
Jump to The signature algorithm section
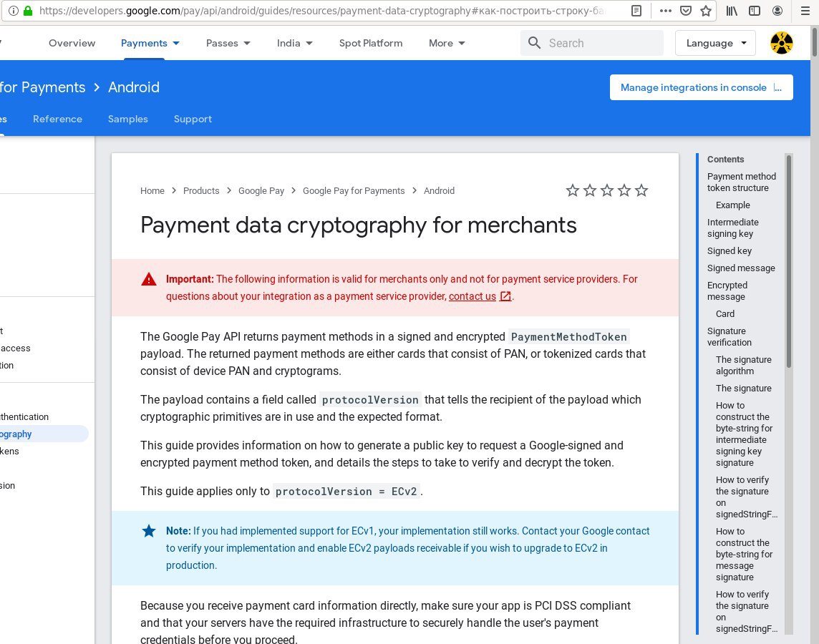pyautogui.click(x=743, y=366)
